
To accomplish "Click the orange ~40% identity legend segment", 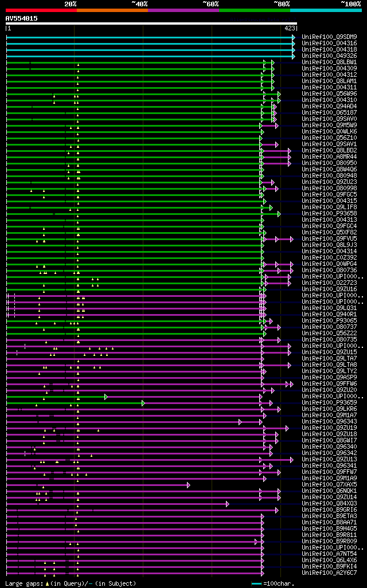I will [112, 10].
